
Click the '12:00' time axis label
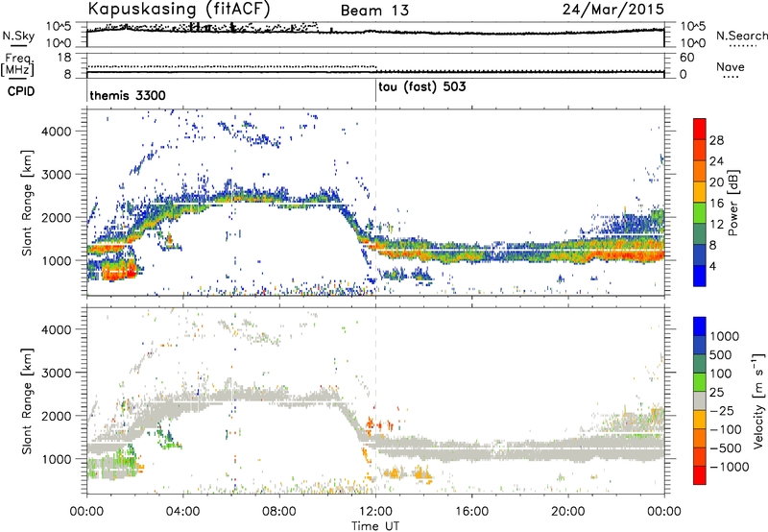point(375,512)
